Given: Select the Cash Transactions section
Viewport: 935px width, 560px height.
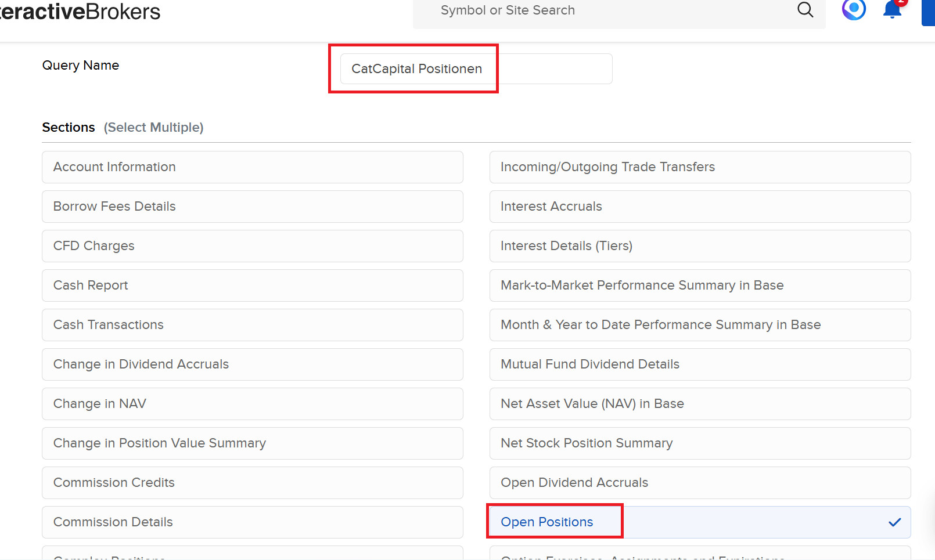Looking at the screenshot, I should pyautogui.click(x=252, y=325).
